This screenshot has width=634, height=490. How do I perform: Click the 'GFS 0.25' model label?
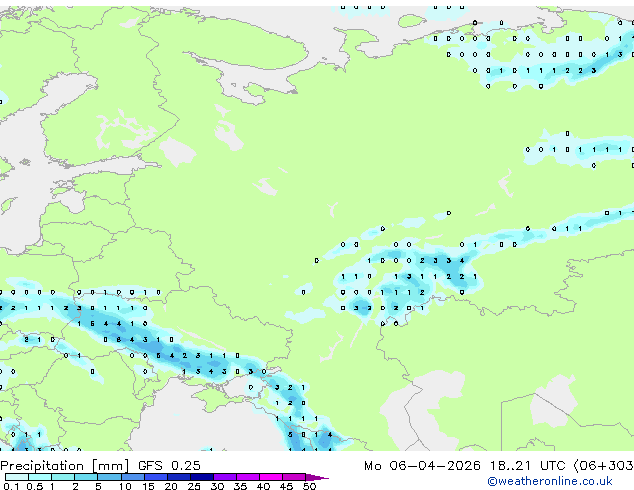click(x=169, y=466)
